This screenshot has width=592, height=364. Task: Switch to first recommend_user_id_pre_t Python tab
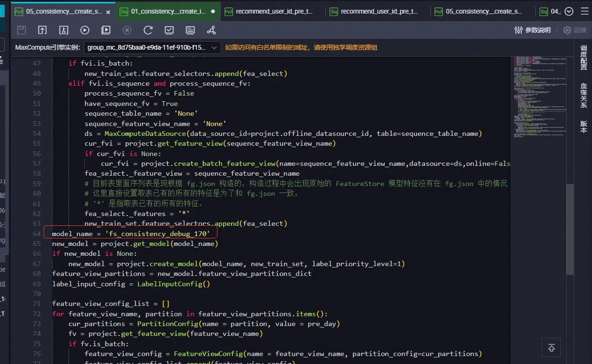273,11
